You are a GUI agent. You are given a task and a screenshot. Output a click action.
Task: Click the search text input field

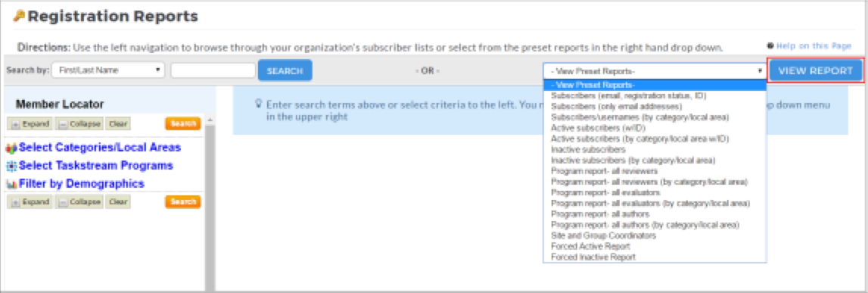[x=213, y=70]
